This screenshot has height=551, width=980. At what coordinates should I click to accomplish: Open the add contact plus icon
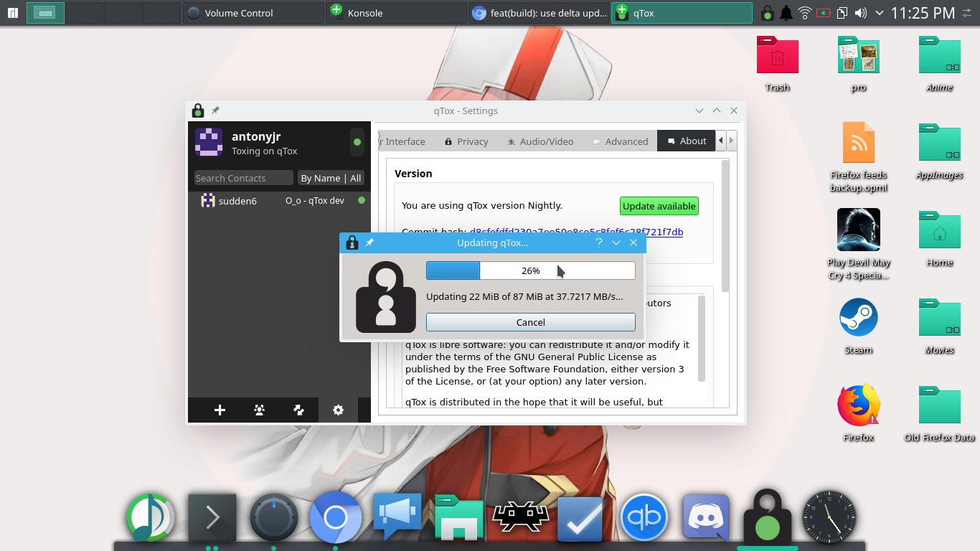pyautogui.click(x=219, y=410)
